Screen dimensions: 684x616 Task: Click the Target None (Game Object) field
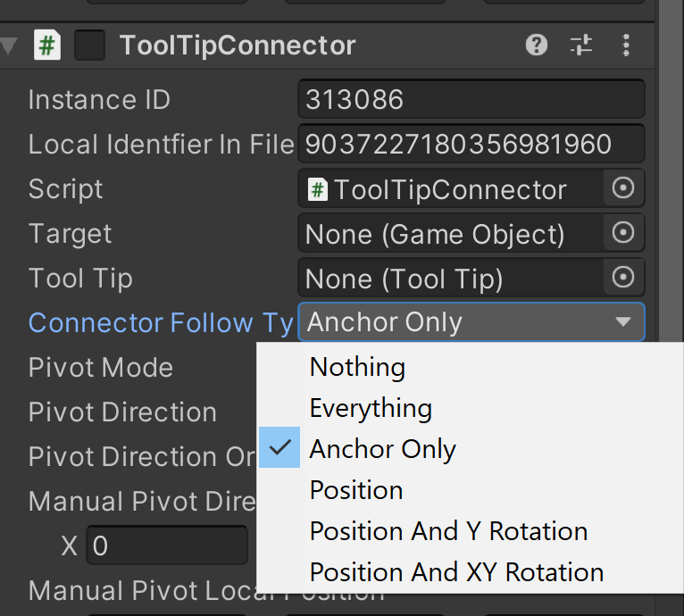tap(451, 234)
